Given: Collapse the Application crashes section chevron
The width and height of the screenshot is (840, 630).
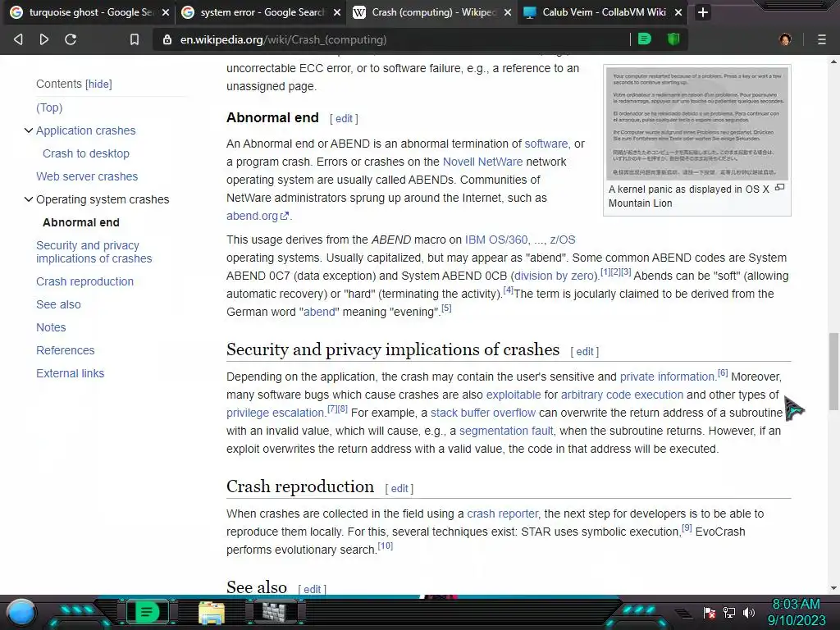Looking at the screenshot, I should click(x=29, y=130).
